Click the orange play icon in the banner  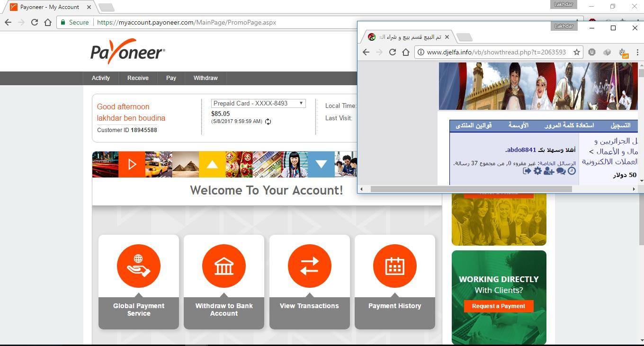pos(132,164)
